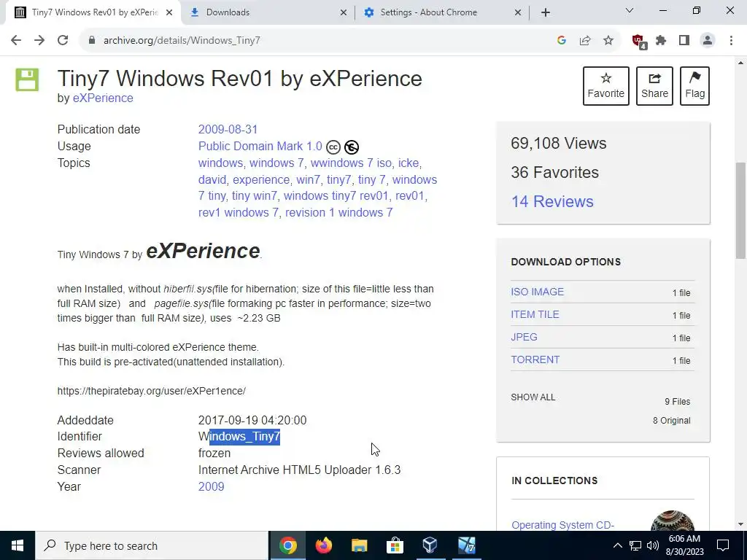Open Operating System CD- collection link
The image size is (747, 560).
point(562,525)
